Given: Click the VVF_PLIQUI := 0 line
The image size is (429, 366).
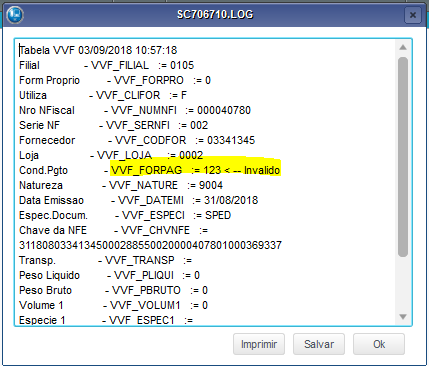Looking at the screenshot, I should (x=109, y=275).
